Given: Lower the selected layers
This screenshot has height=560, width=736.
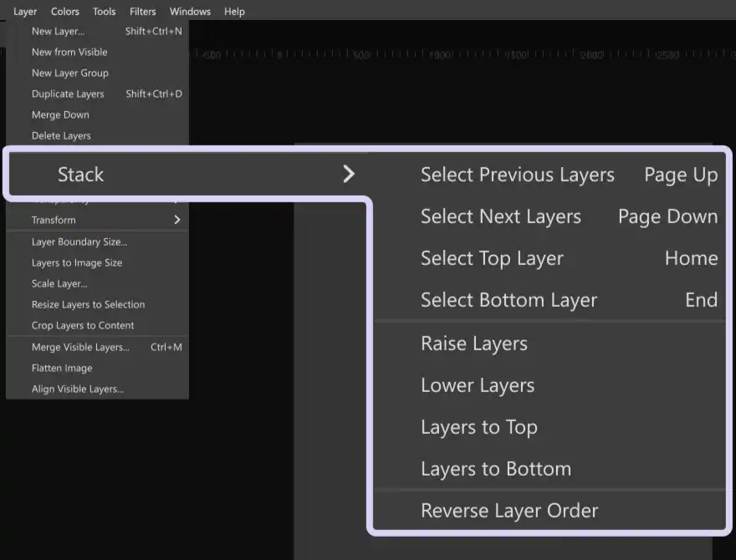Looking at the screenshot, I should [x=478, y=385].
